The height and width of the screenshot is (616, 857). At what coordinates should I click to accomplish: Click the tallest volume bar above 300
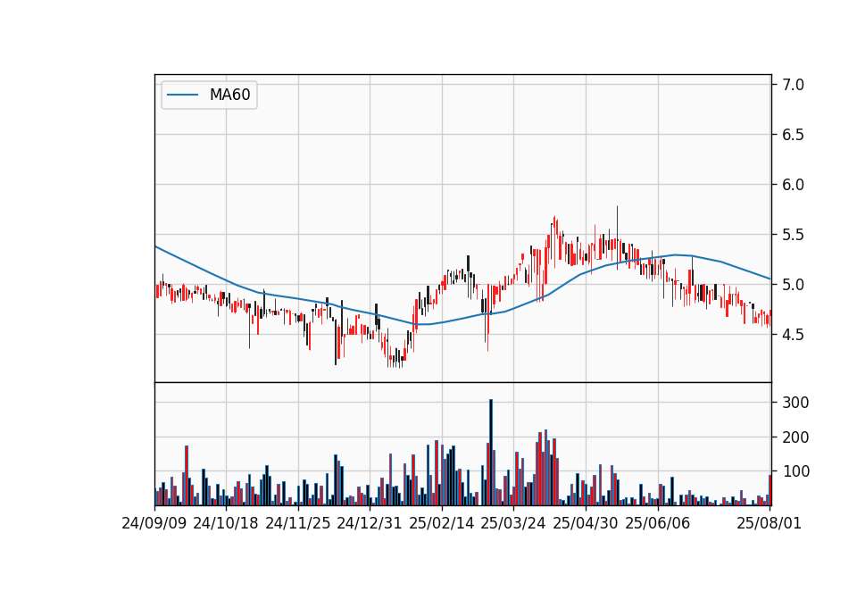(491, 453)
